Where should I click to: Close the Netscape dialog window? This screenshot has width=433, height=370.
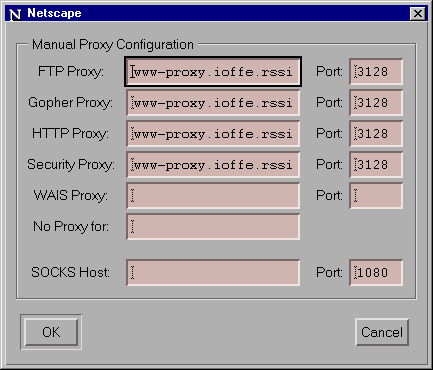coord(418,13)
